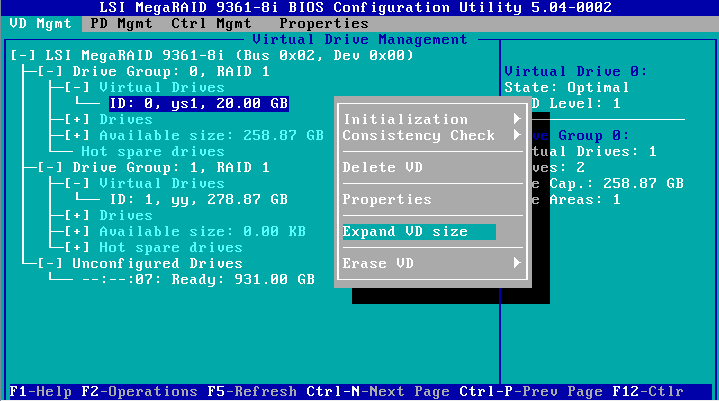Open the Ctrl Mgmt tab
The height and width of the screenshot is (401, 719).
[211, 23]
